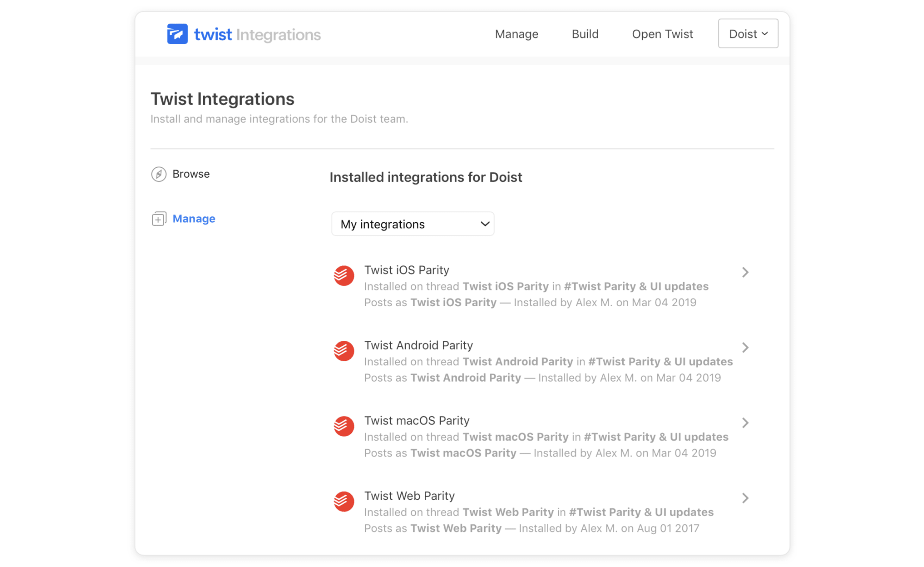
Task: Click '#Twist Parity & UI updates' in macOS row
Action: [x=656, y=437]
